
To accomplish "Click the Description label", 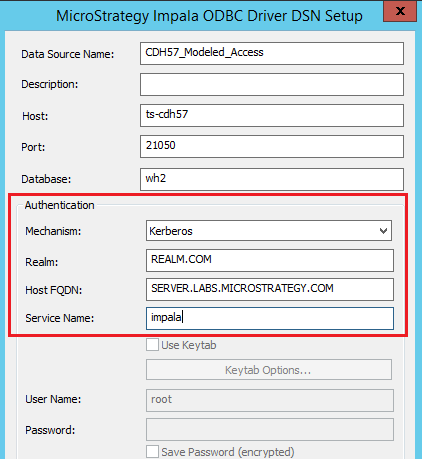I will pyautogui.click(x=50, y=84).
